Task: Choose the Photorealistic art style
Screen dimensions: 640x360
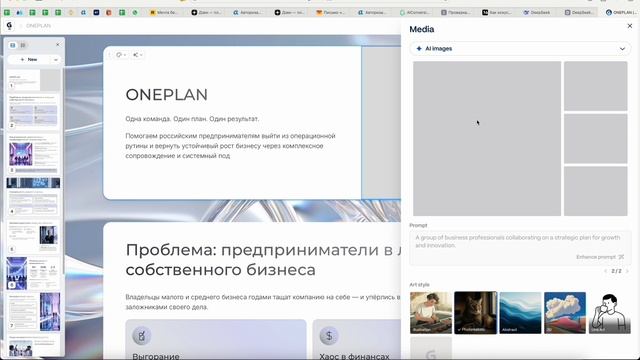Action: (476, 313)
